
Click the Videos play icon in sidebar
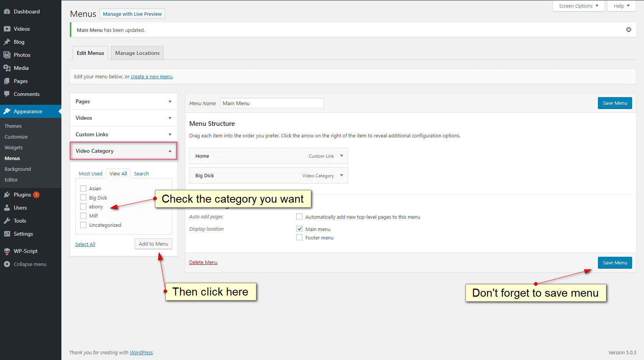7,29
